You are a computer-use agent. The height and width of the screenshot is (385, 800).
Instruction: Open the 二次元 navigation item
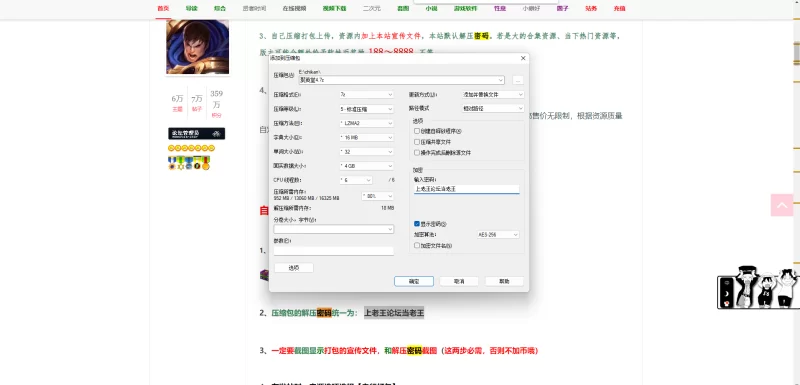(x=372, y=9)
